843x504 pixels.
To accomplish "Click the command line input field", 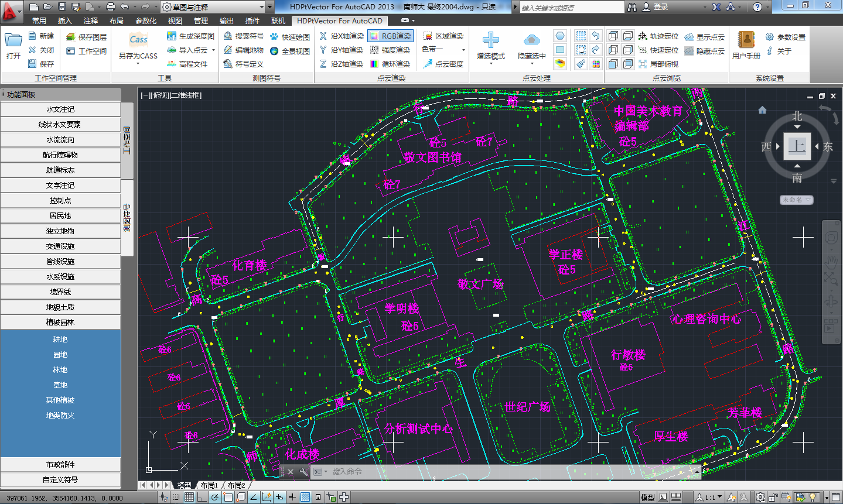I will tap(469, 472).
